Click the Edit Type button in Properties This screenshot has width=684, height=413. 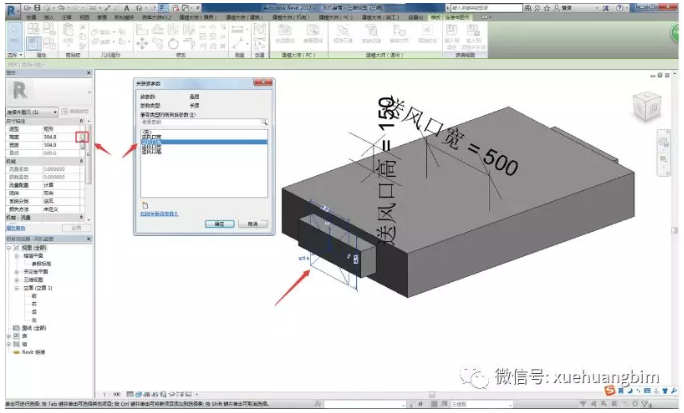tap(75, 112)
